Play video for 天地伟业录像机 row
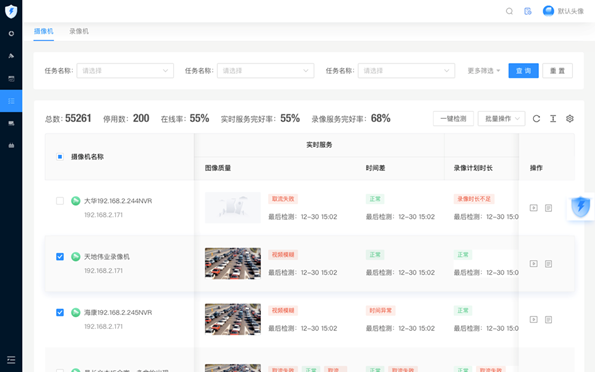Image resolution: width=595 pixels, height=372 pixels. [x=534, y=263]
